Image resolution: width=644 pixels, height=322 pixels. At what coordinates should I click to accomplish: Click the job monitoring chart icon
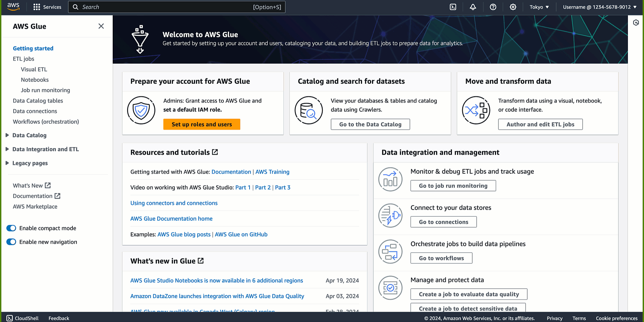click(x=390, y=179)
